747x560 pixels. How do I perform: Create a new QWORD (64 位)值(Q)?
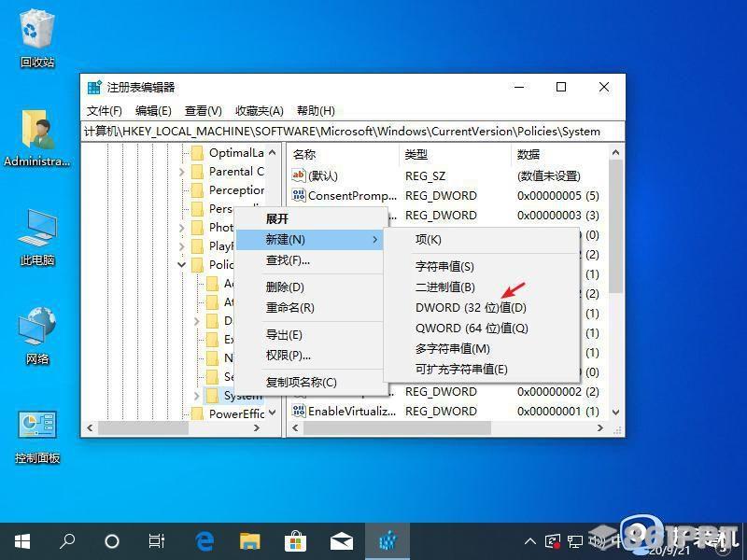click(x=482, y=329)
